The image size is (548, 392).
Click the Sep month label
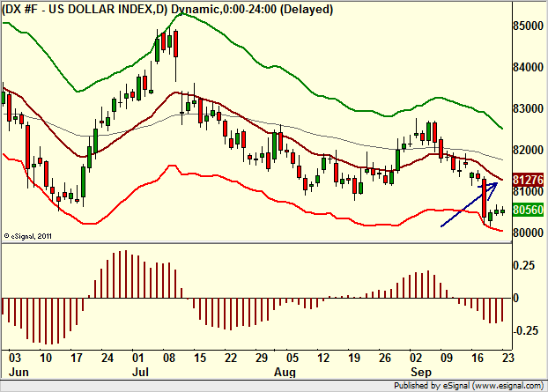(x=421, y=372)
